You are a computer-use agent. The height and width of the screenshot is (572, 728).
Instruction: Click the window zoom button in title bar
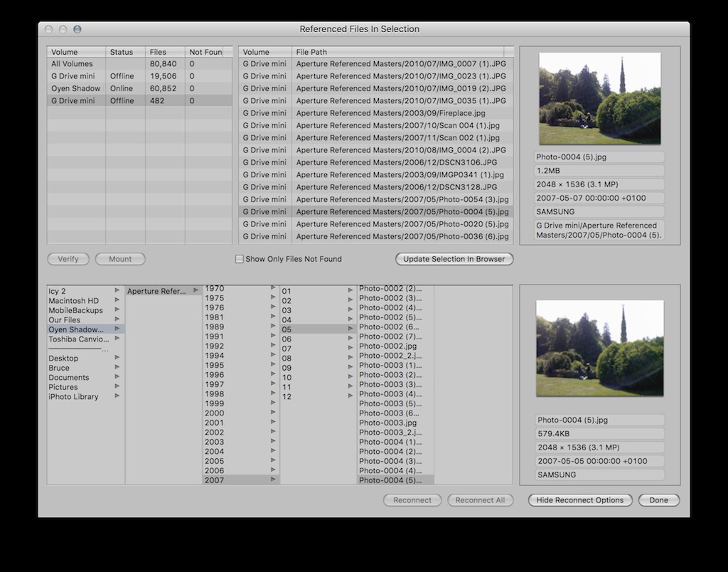[x=77, y=29]
